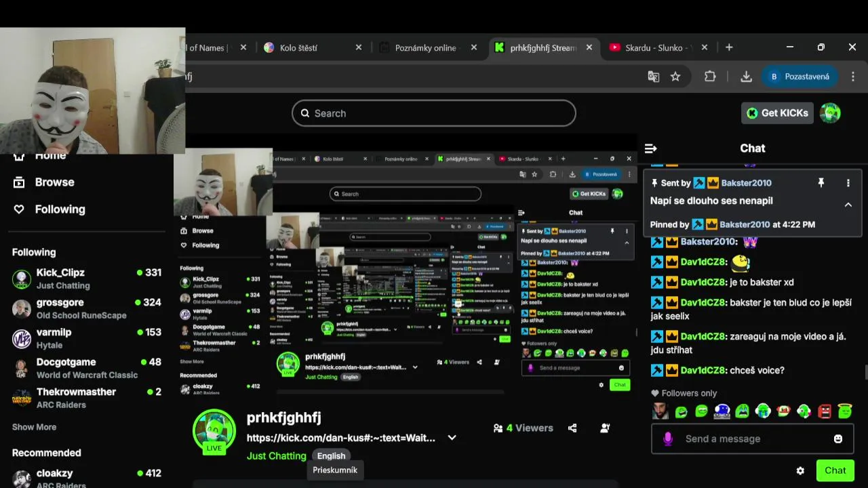Open the browser downloads
868x488 pixels.
click(746, 77)
